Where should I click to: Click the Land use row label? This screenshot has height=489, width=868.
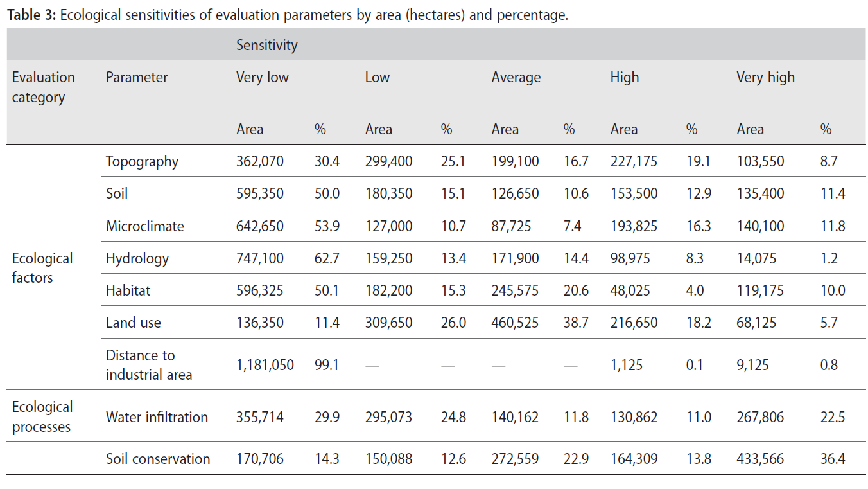click(133, 323)
